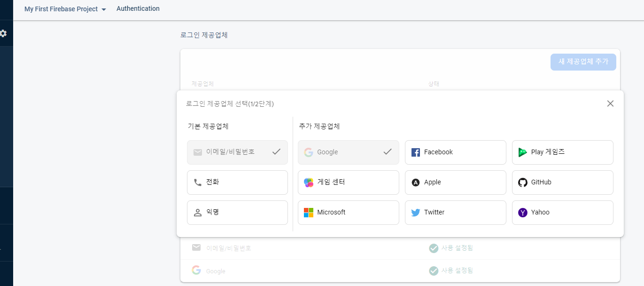Select Play 게임즈 provider

click(563, 152)
